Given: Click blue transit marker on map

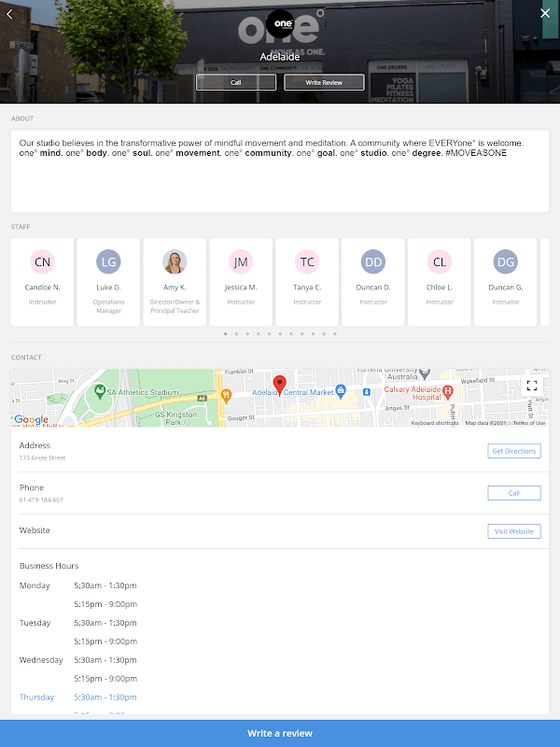Looking at the screenshot, I should tap(366, 392).
